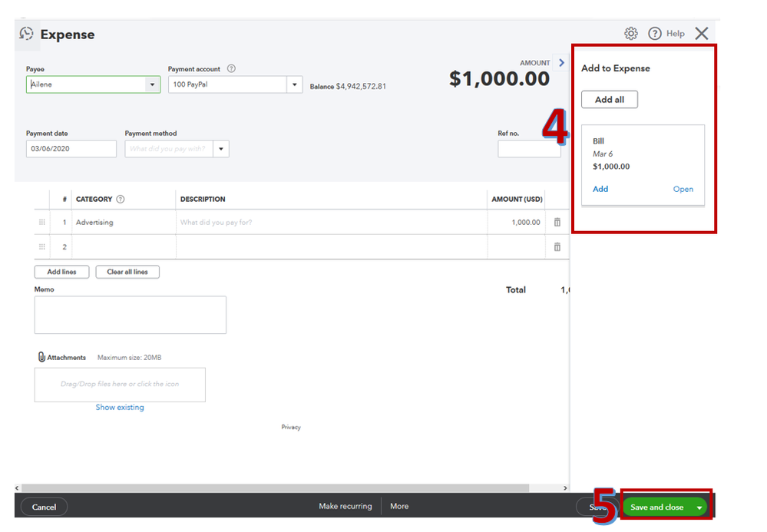Click the Add lines button

[x=61, y=272]
